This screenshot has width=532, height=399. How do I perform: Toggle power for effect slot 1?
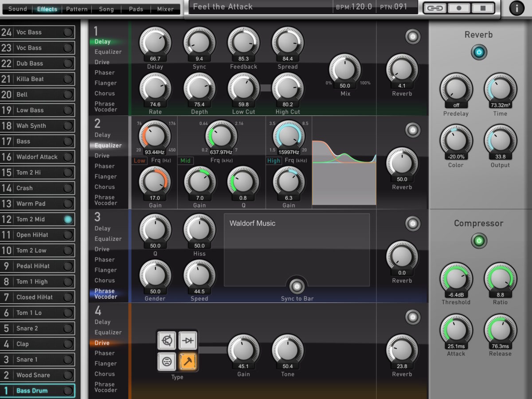[x=413, y=37]
